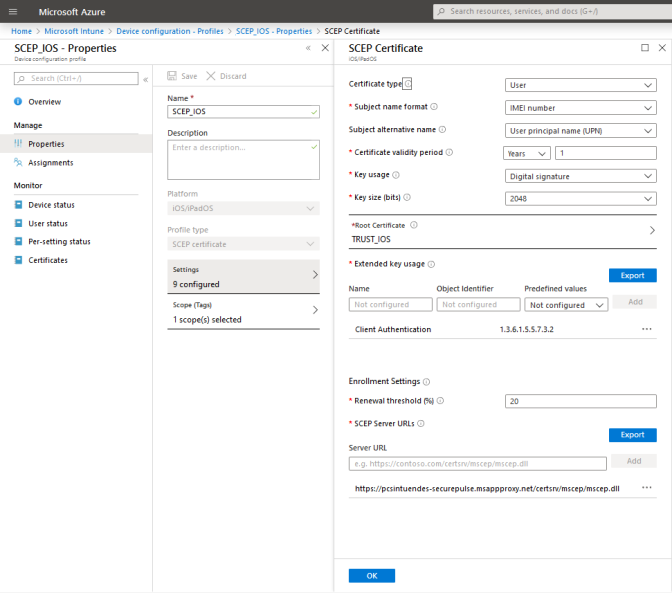Show info tooltip for Subject name format
This screenshot has width=672, height=593.
434,107
